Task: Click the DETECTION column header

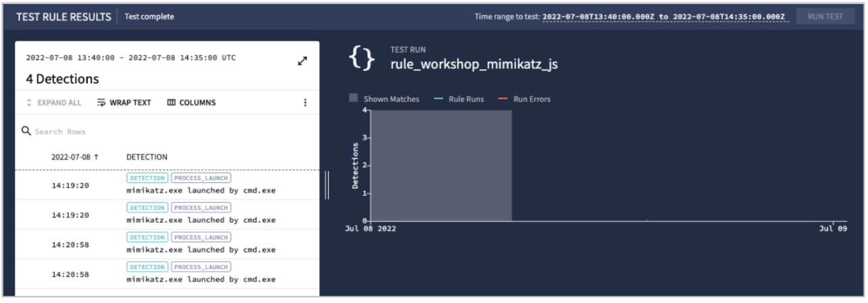Action: 146,157
